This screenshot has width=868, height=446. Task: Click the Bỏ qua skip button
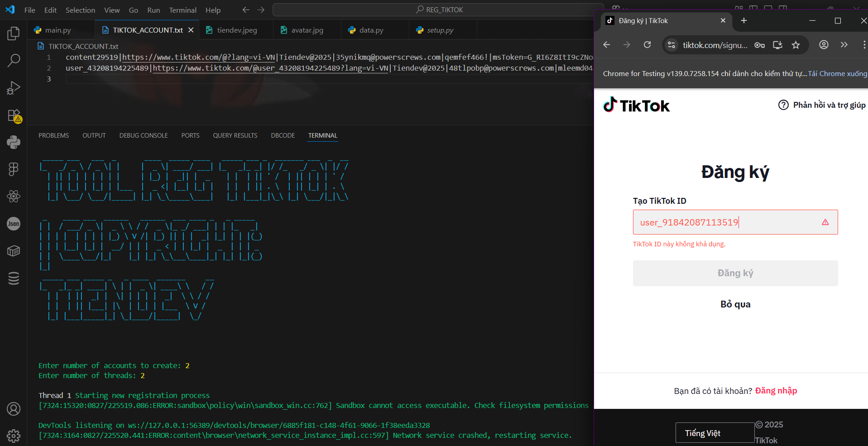pyautogui.click(x=735, y=304)
